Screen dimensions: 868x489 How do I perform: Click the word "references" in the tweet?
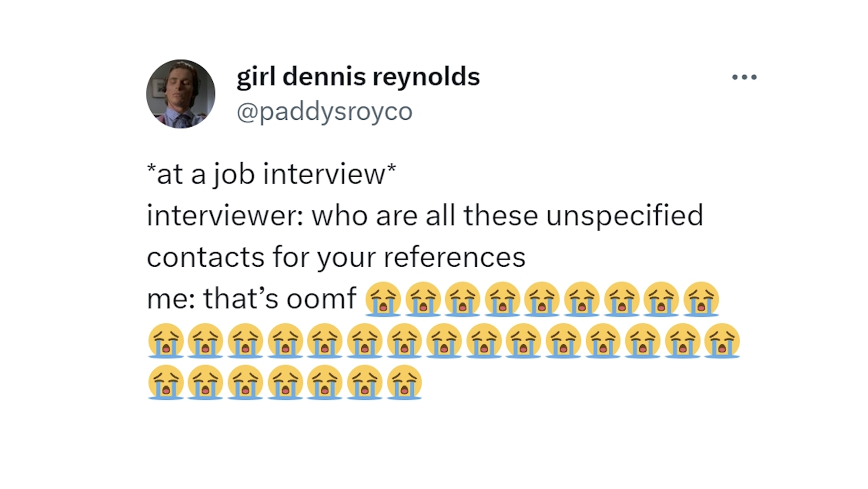(454, 257)
